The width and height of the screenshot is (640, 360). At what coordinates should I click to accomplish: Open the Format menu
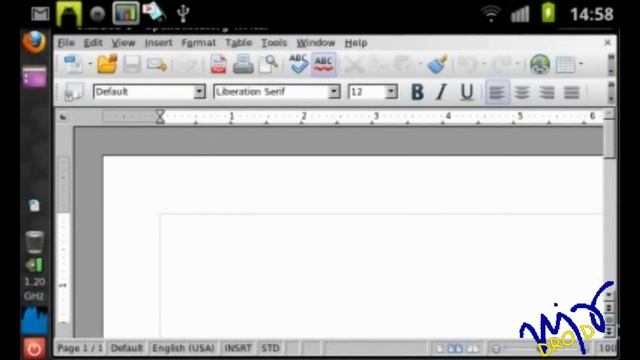(x=198, y=43)
